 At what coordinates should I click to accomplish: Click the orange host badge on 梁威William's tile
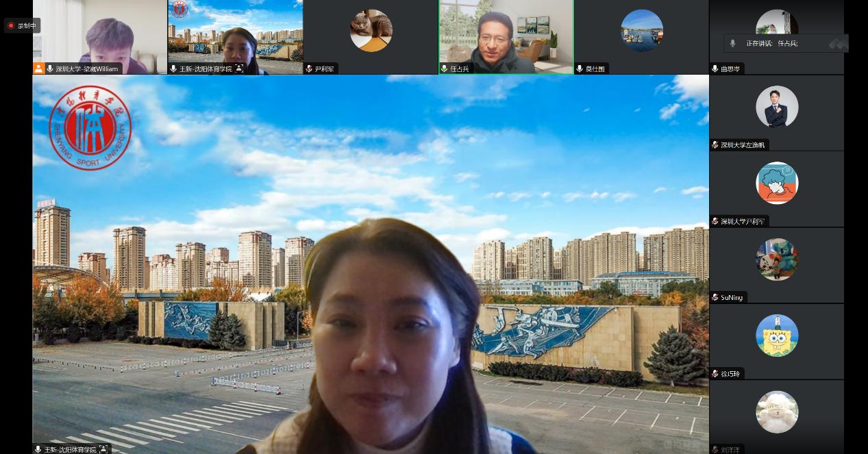[x=38, y=68]
